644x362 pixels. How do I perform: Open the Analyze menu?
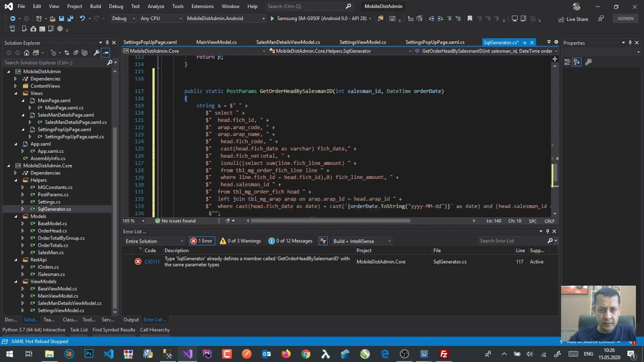[x=155, y=6]
